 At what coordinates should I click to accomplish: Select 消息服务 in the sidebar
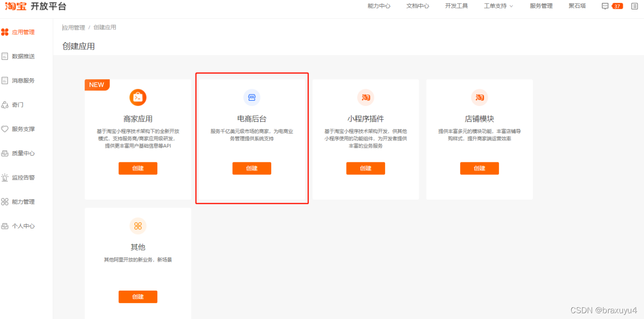click(23, 80)
